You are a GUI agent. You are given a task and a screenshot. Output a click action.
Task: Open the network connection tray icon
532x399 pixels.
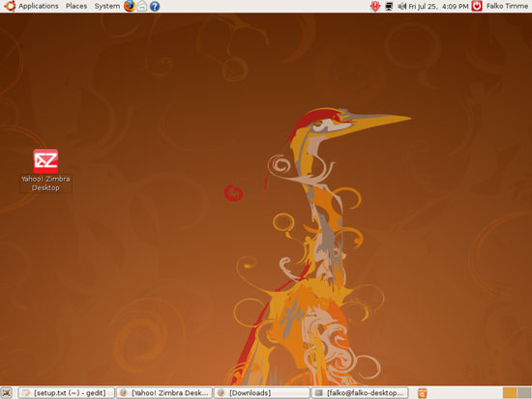(389, 6)
